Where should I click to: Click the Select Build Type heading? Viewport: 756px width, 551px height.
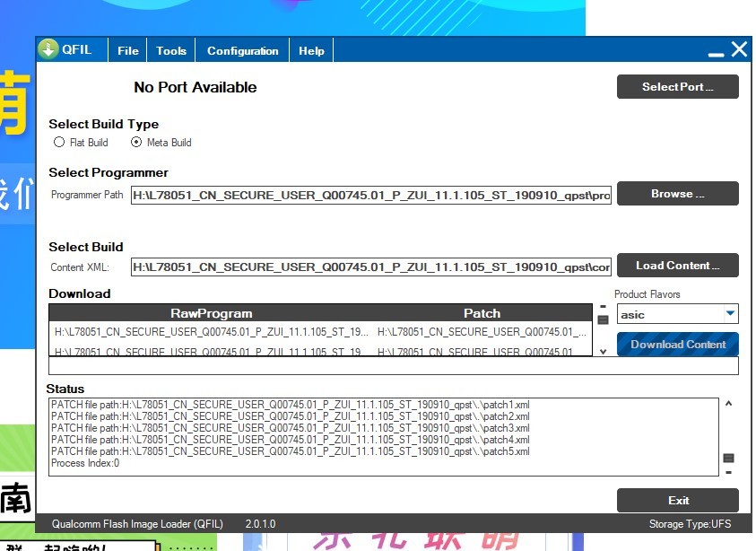(104, 125)
